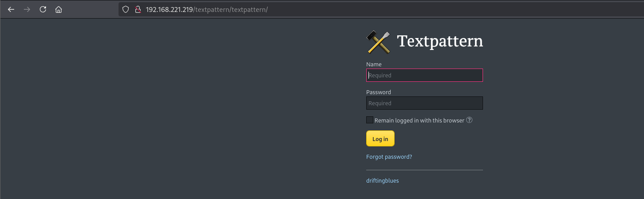644x199 pixels.
Task: Click the Textpattern hammer and chisel logo
Action: (378, 42)
